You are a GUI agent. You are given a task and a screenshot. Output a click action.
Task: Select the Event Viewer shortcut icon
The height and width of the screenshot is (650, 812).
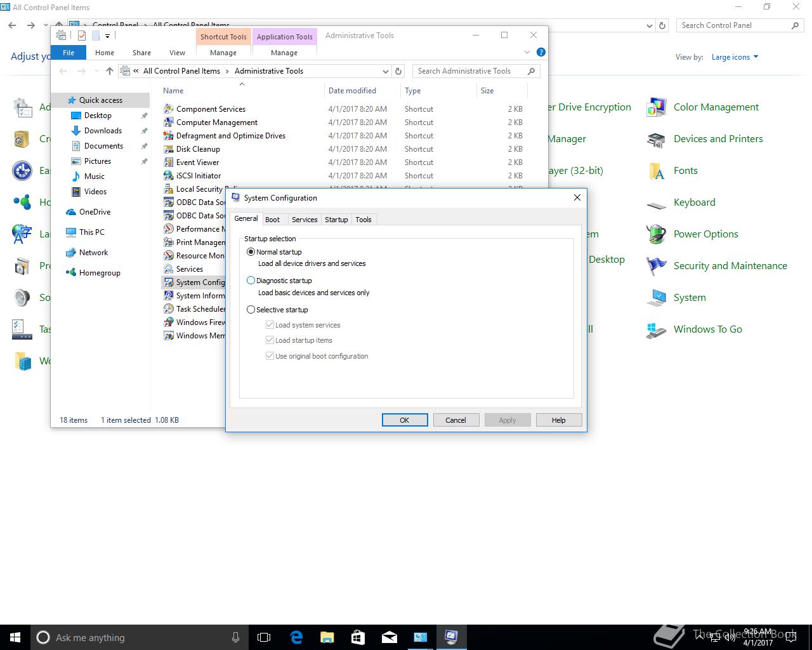point(169,162)
